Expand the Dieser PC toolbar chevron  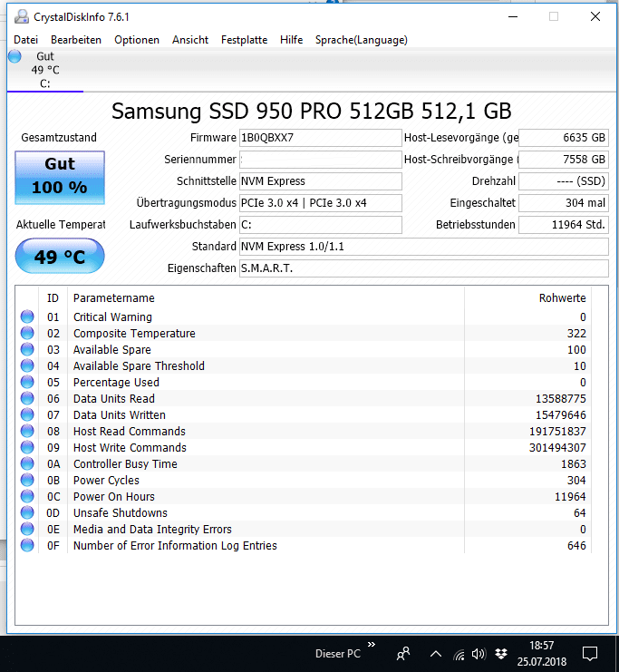click(x=372, y=644)
